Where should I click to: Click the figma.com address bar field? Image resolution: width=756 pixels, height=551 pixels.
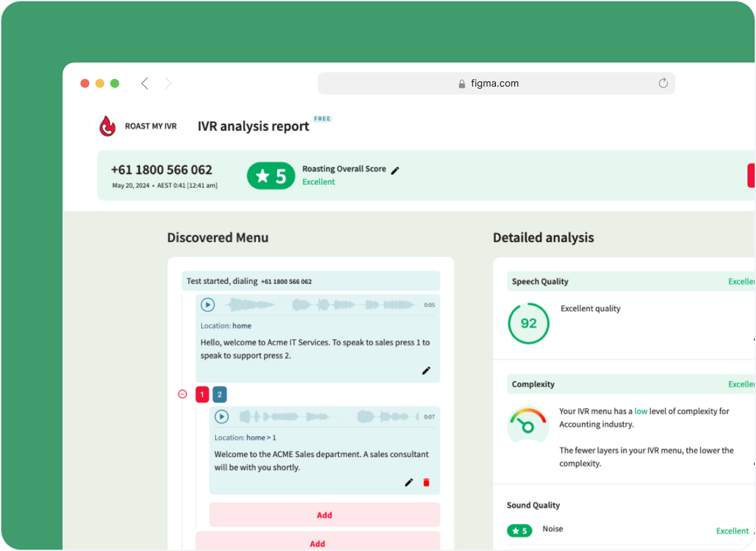495,83
